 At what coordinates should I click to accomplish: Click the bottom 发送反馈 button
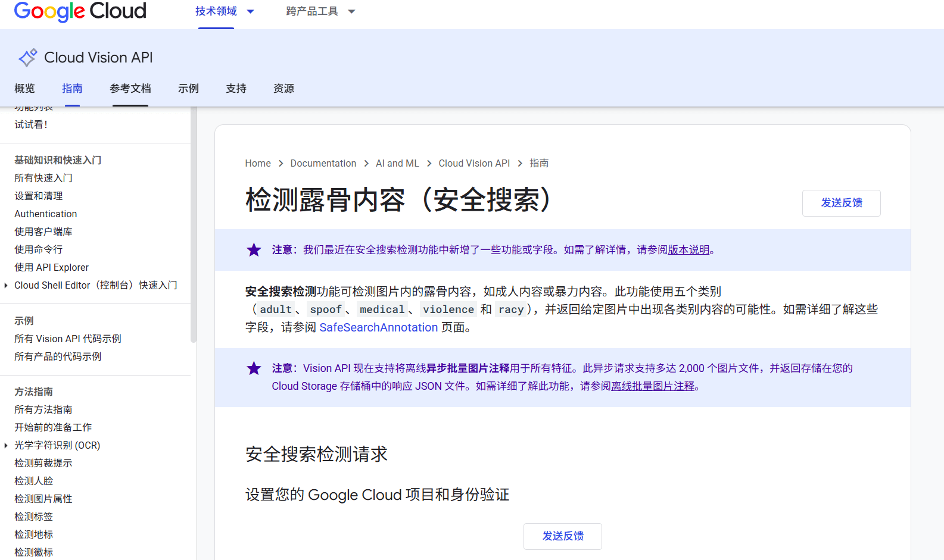tap(563, 536)
